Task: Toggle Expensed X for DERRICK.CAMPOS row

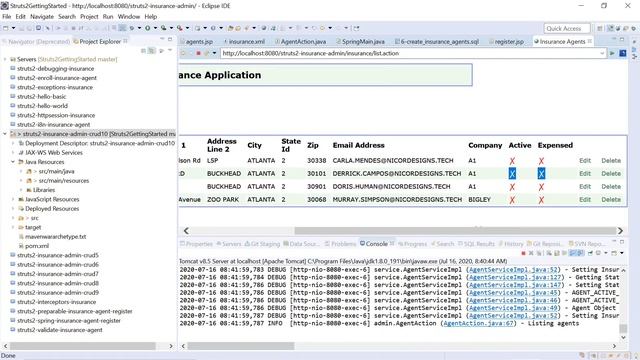Action: coord(541,174)
